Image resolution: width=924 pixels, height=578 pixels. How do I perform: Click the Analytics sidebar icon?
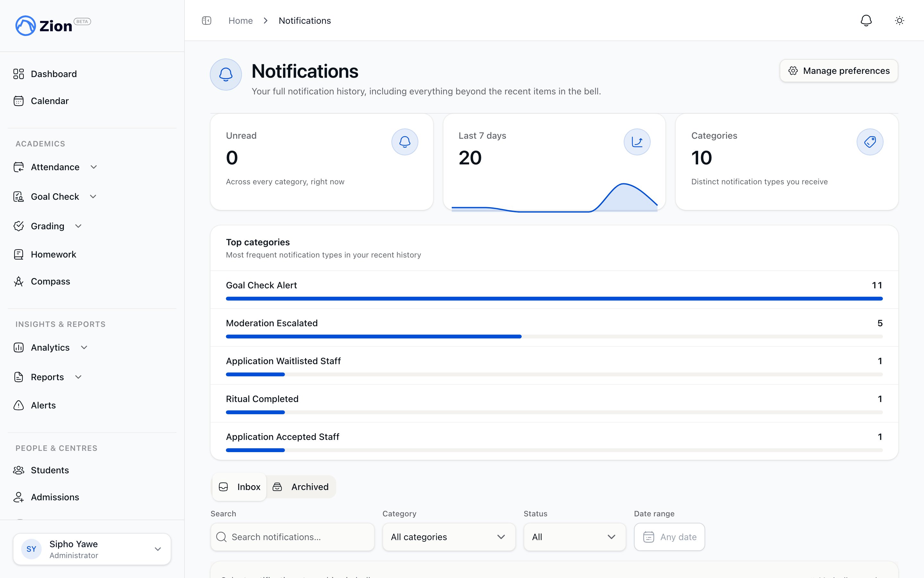(x=19, y=347)
